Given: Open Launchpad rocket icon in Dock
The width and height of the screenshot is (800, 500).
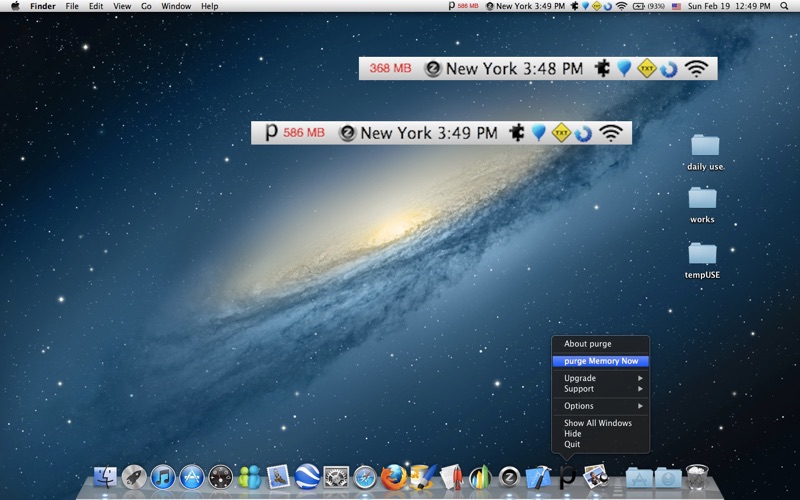Looking at the screenshot, I should click(134, 478).
